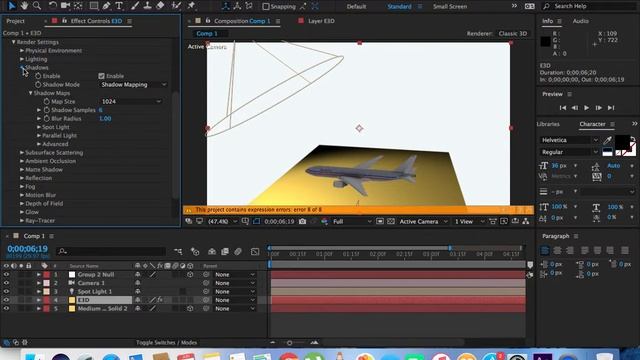The width and height of the screenshot is (640, 360).
Task: Open the Graph Editor icon in timeline
Action: click(x=255, y=252)
